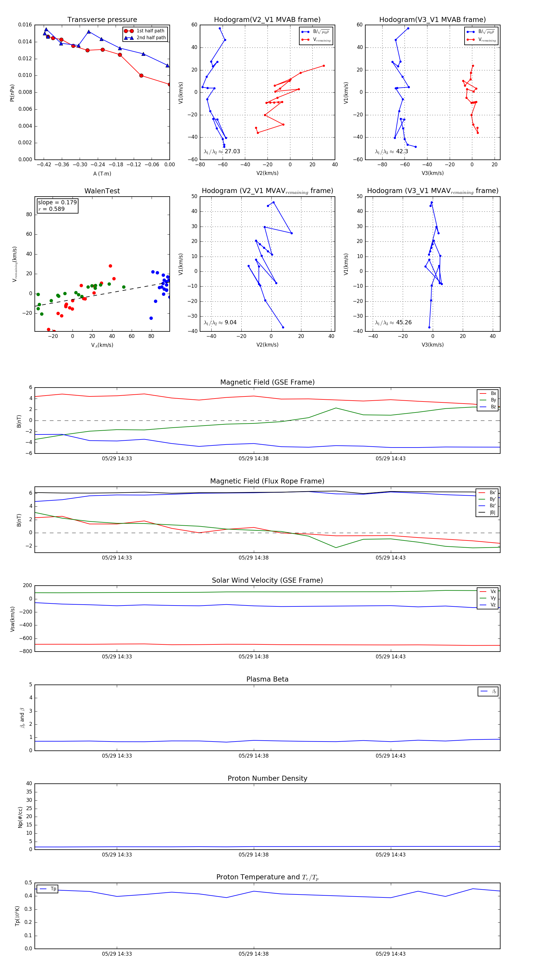Screen dimensions: 535x980
Task: Click the "Hodogram (V2_V1 MVAV remaining frame)" title
Action: [267, 191]
